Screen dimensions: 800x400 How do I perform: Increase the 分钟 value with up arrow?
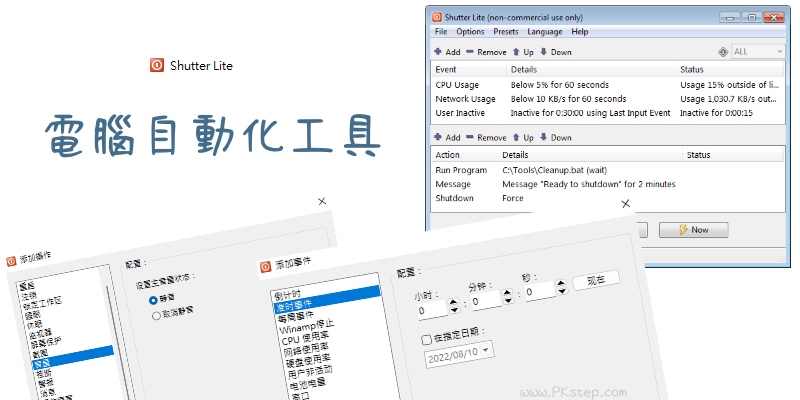(x=508, y=292)
